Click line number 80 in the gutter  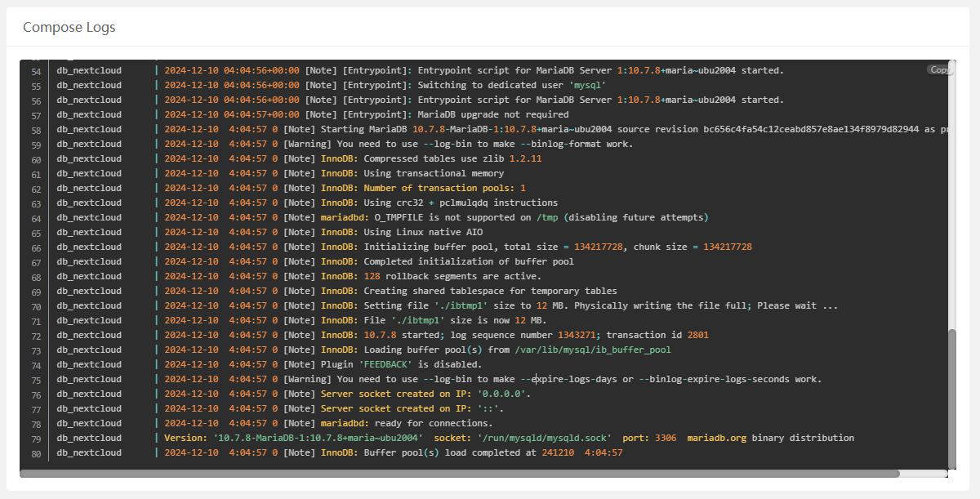pos(36,453)
